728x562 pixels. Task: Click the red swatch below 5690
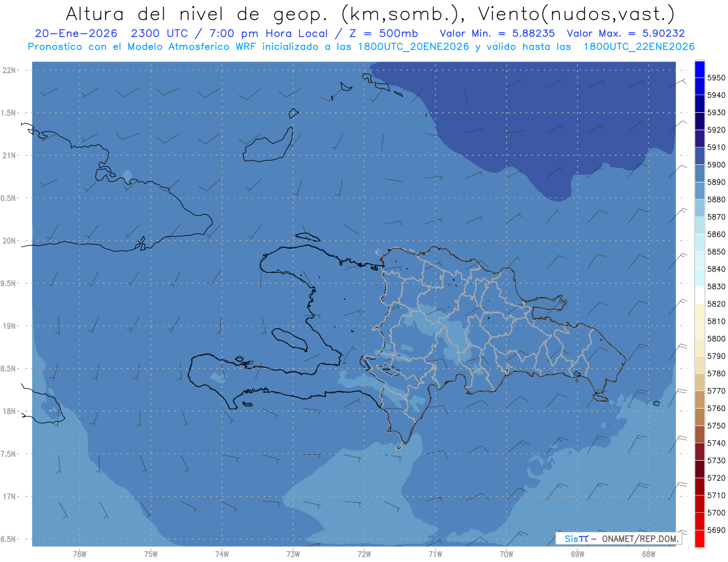(x=699, y=538)
